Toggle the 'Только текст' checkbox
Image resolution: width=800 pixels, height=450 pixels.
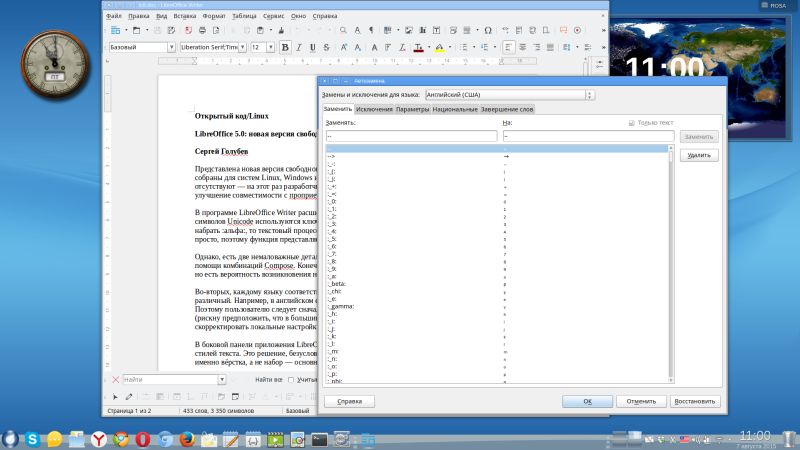[632, 123]
